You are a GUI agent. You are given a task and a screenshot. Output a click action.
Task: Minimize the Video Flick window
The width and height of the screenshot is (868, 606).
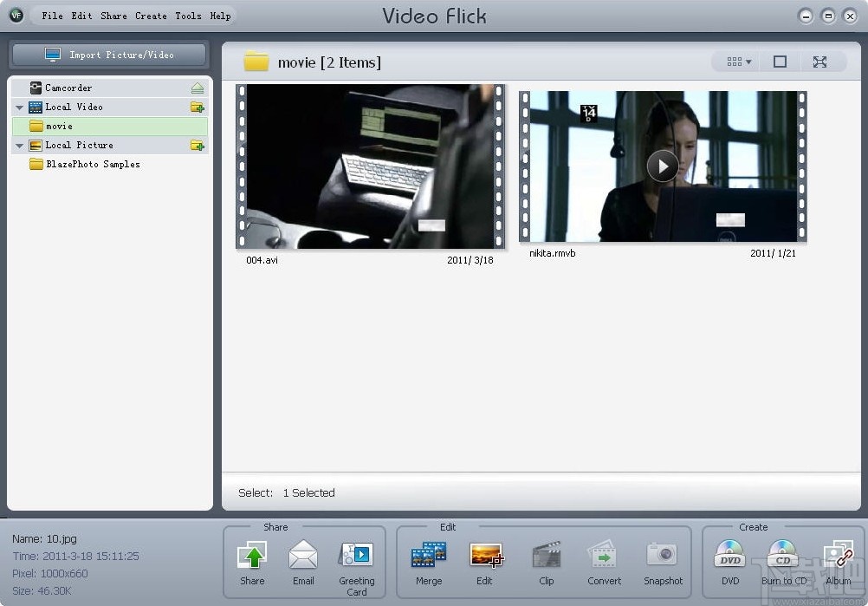(x=806, y=16)
